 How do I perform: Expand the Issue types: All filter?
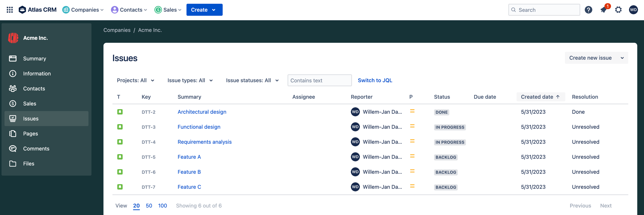pos(190,80)
